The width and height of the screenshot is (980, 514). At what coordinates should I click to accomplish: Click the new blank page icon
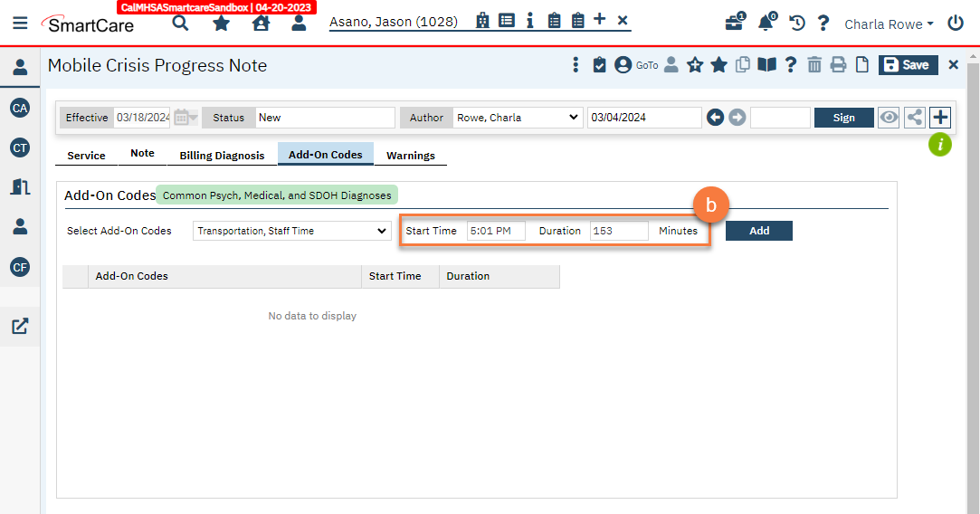coord(861,64)
